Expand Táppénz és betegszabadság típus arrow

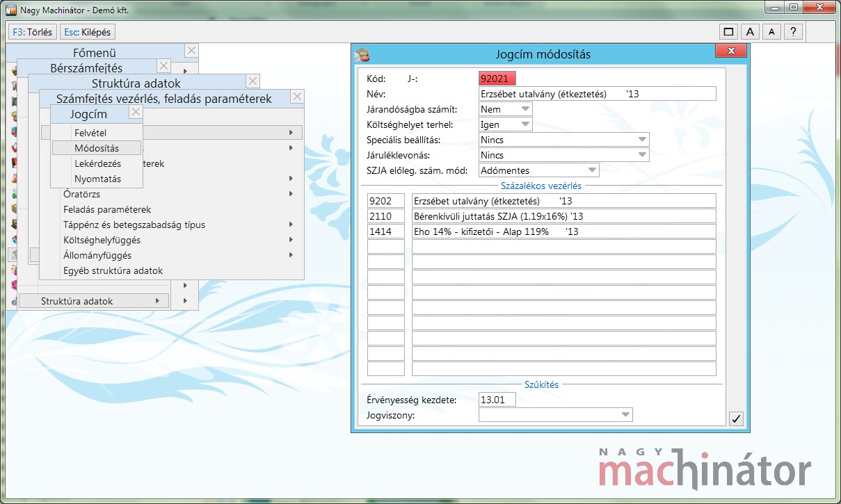(x=291, y=225)
